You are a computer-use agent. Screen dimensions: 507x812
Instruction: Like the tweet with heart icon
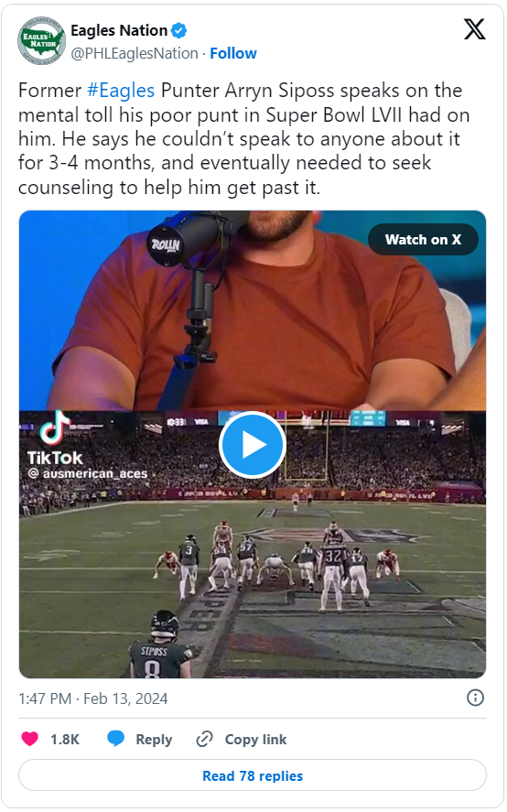(x=30, y=739)
